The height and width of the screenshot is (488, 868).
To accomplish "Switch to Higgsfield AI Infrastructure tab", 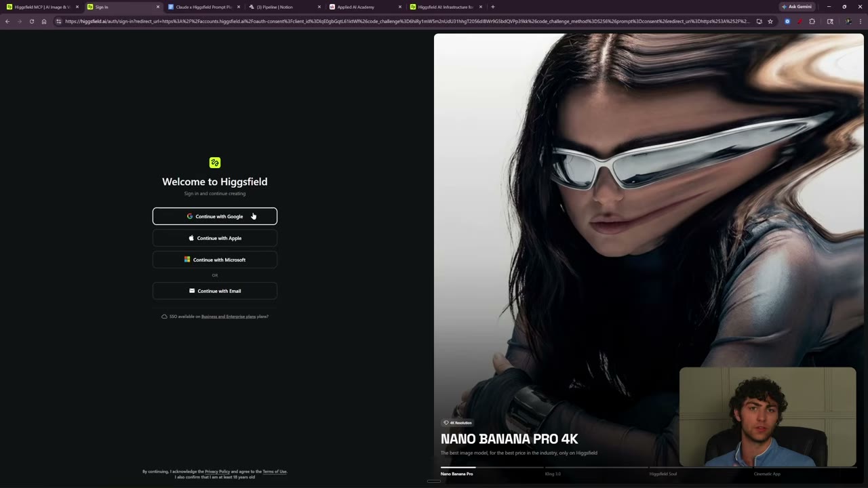I will click(446, 7).
